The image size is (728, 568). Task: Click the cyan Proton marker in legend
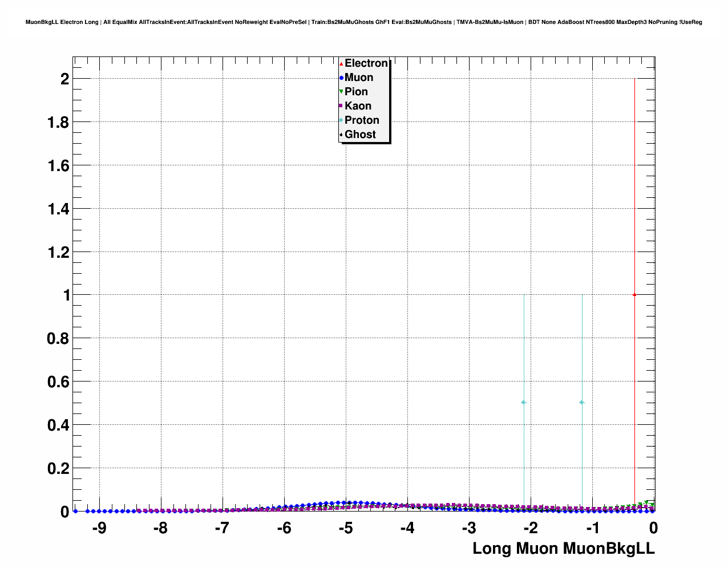pos(341,120)
